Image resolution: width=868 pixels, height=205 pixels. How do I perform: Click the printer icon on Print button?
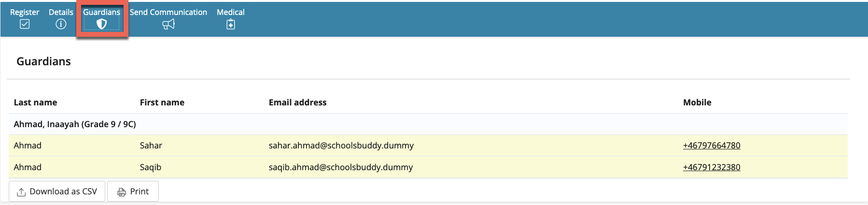[122, 192]
